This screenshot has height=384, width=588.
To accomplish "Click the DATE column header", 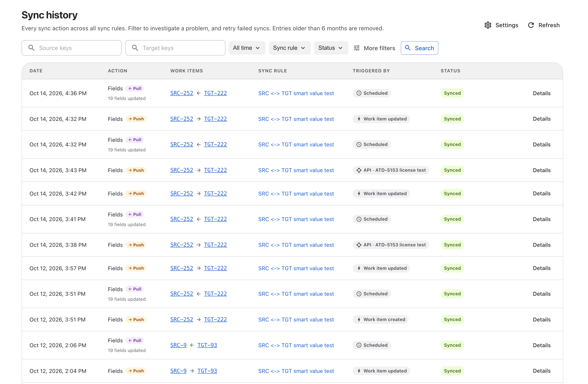I will 36,71.
